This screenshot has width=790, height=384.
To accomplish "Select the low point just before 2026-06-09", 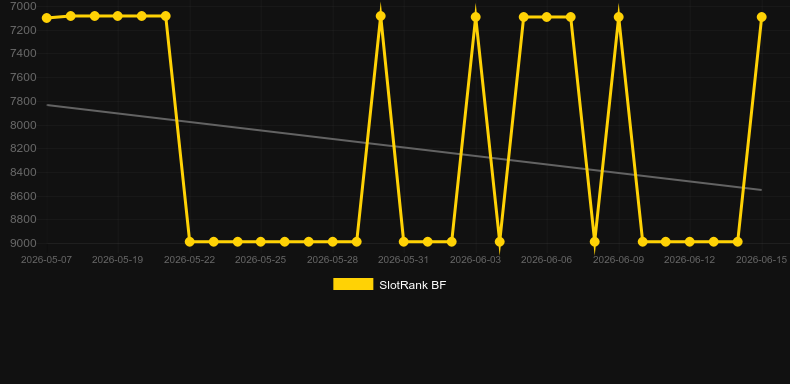I will click(x=595, y=242).
